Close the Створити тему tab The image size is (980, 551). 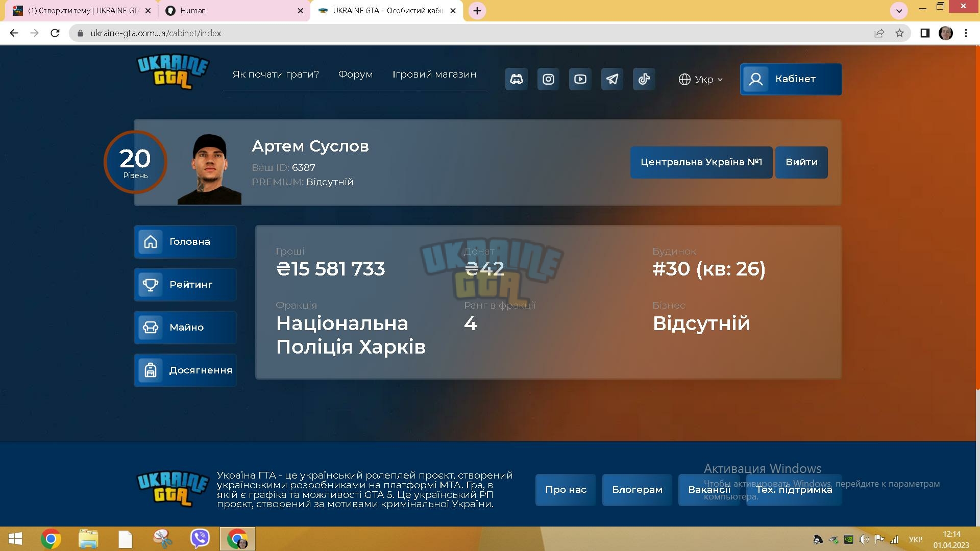(x=148, y=11)
